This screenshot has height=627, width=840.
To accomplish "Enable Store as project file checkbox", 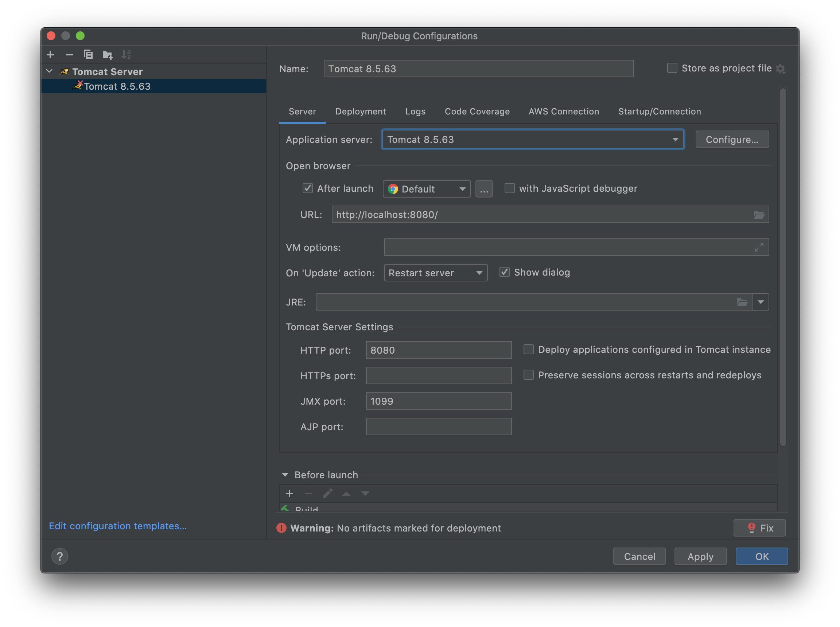I will (x=672, y=68).
